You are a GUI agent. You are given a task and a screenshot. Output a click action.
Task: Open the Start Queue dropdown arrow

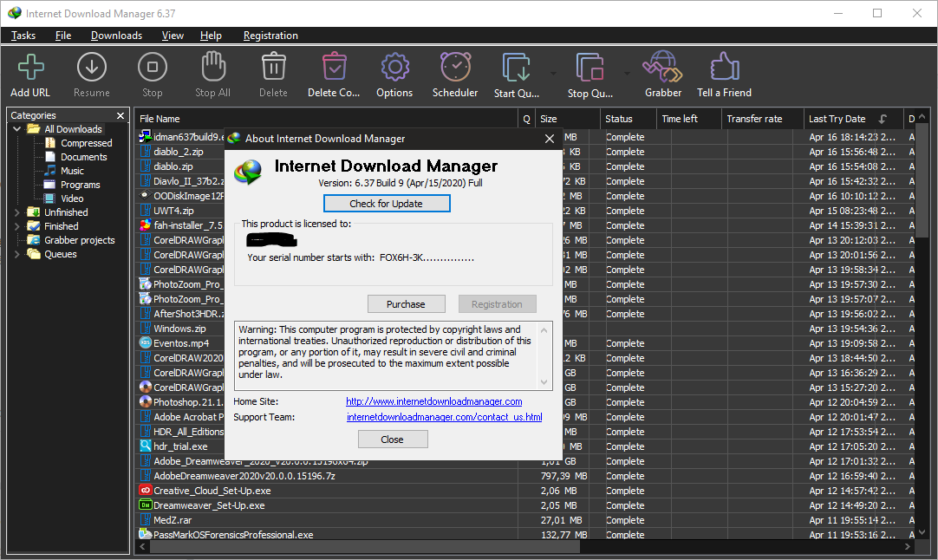coord(553,74)
